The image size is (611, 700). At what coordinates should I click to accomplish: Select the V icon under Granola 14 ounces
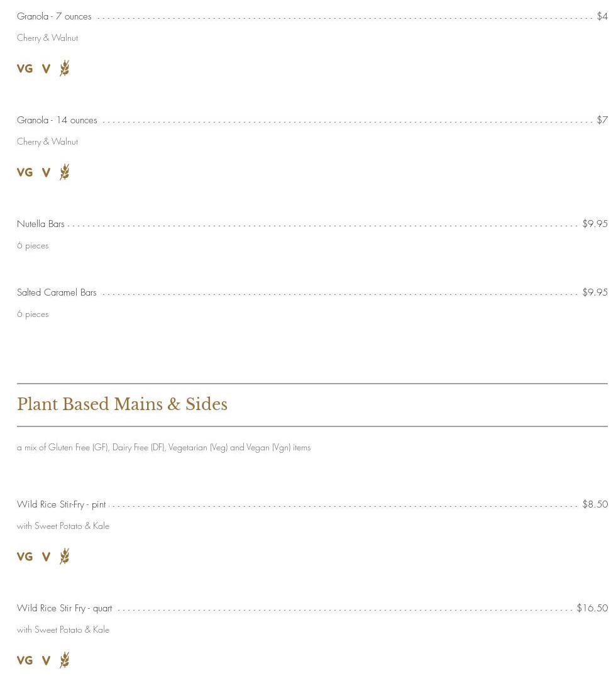[46, 172]
